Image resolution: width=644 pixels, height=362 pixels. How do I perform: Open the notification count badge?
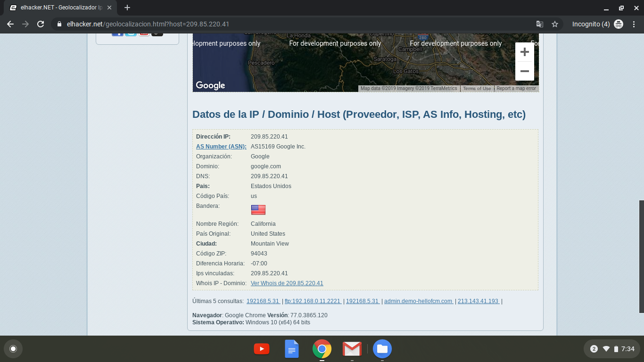[x=594, y=349]
